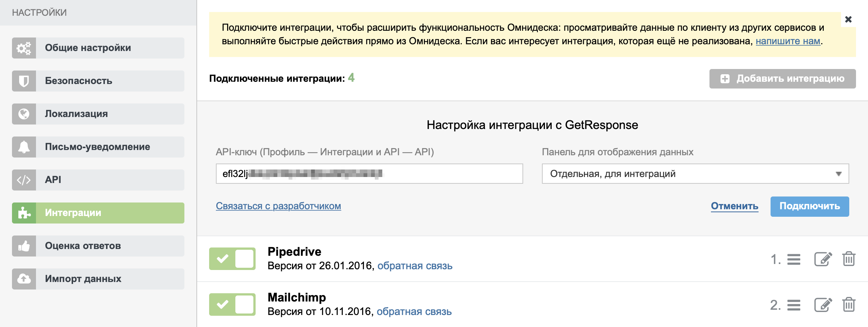
Task: Click the edit icon for Pipedrive
Action: click(x=823, y=259)
